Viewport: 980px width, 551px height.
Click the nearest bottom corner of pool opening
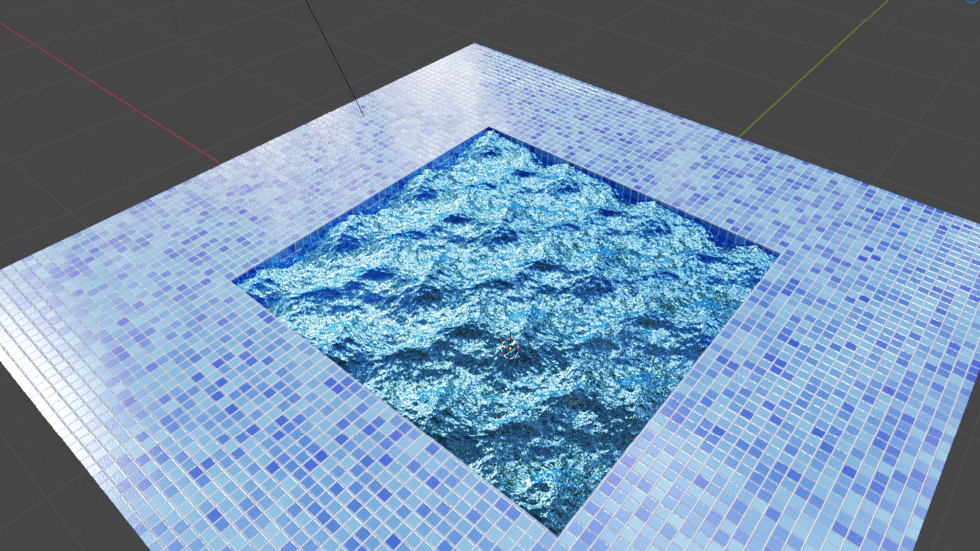click(x=558, y=533)
